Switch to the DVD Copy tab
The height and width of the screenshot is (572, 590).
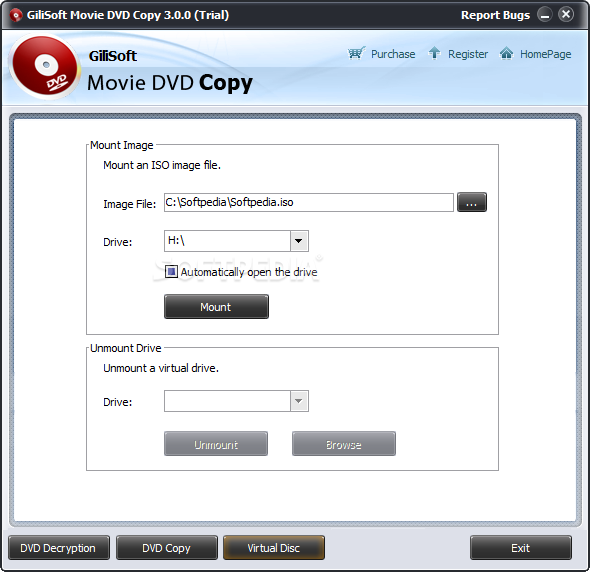click(167, 548)
